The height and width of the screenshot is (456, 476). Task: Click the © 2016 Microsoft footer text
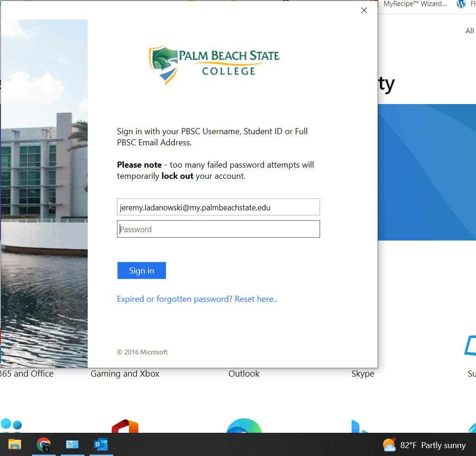pos(142,352)
